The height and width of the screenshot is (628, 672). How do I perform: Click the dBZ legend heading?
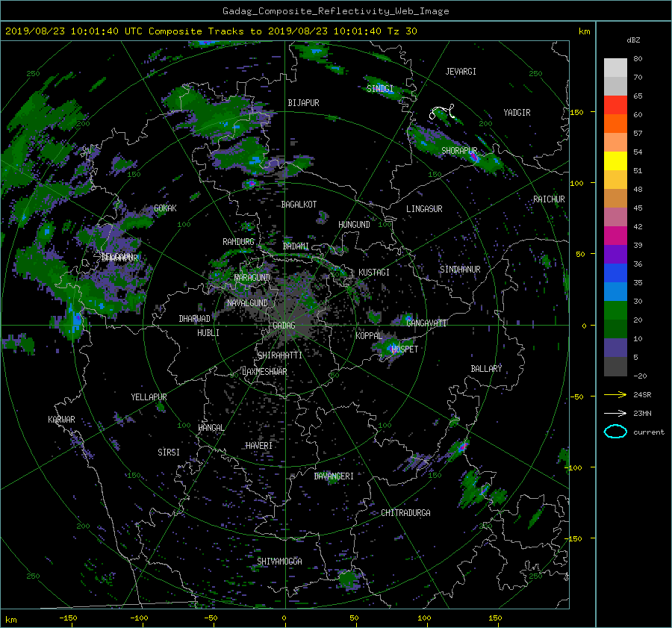[x=633, y=40]
